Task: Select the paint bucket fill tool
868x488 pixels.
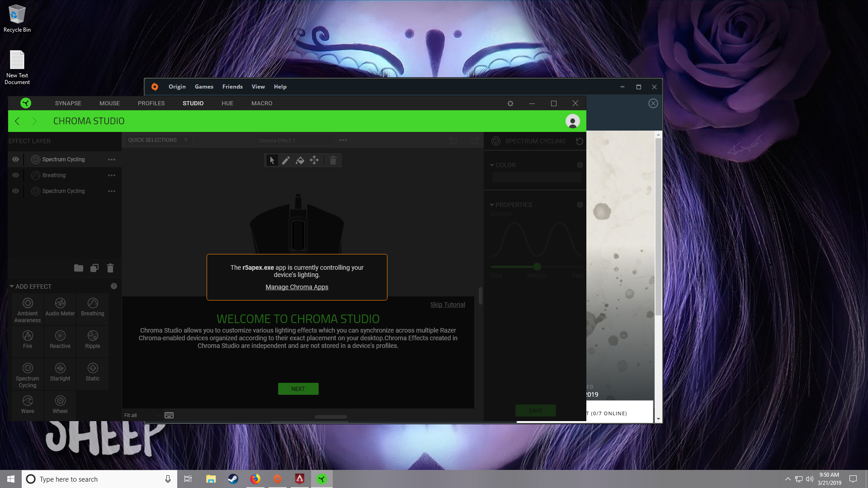Action: [x=300, y=160]
